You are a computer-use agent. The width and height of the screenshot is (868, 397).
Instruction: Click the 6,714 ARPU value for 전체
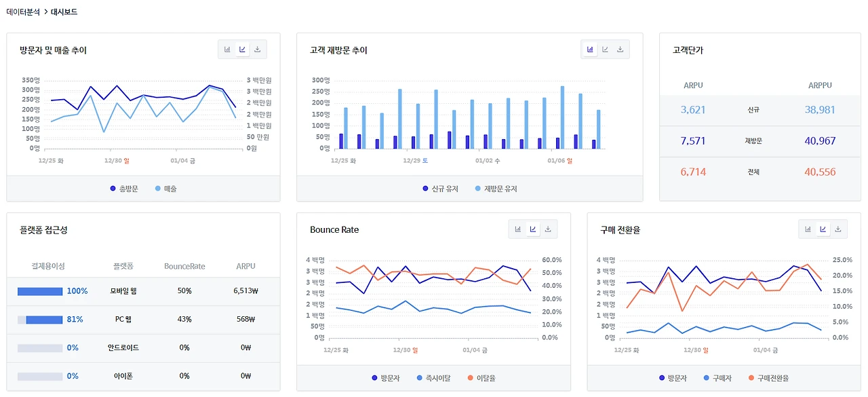[693, 172]
